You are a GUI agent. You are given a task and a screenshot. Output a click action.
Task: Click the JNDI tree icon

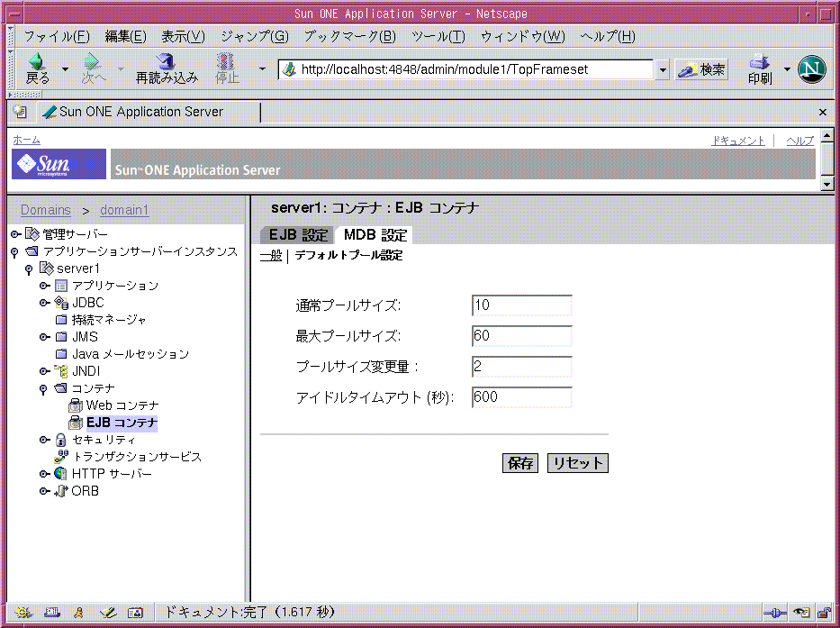tap(61, 371)
